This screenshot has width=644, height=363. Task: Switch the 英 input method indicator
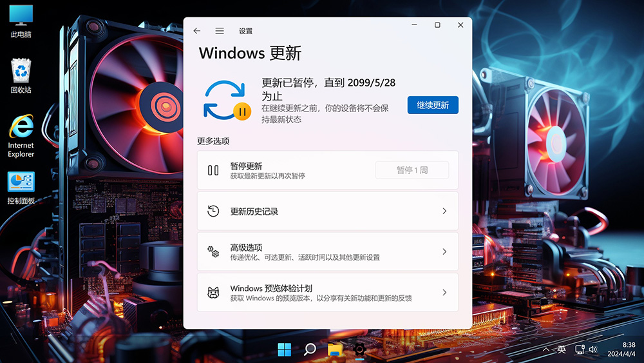click(562, 349)
